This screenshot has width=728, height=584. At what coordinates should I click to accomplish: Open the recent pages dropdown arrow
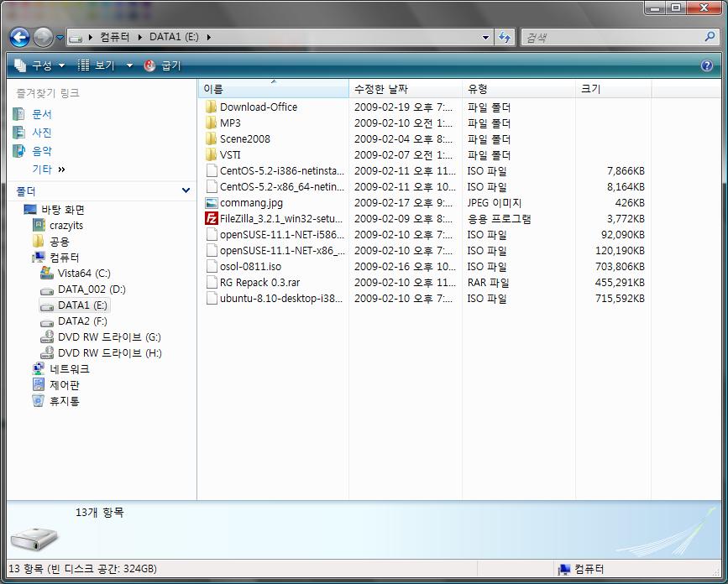point(60,38)
